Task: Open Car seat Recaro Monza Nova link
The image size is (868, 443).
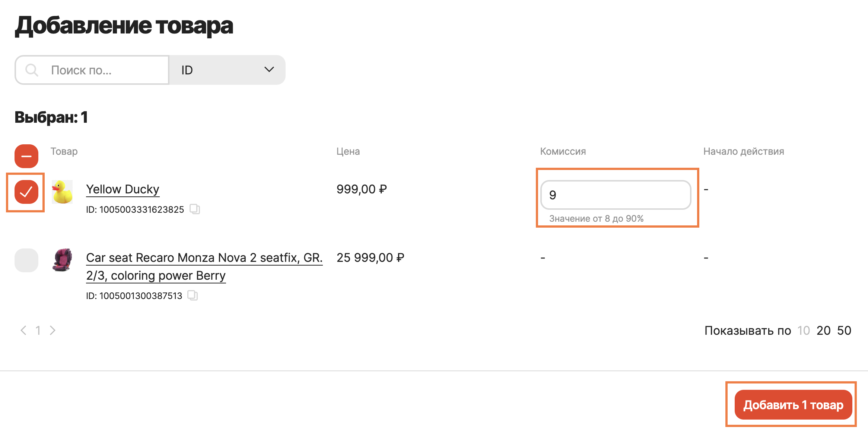Action: point(204,266)
